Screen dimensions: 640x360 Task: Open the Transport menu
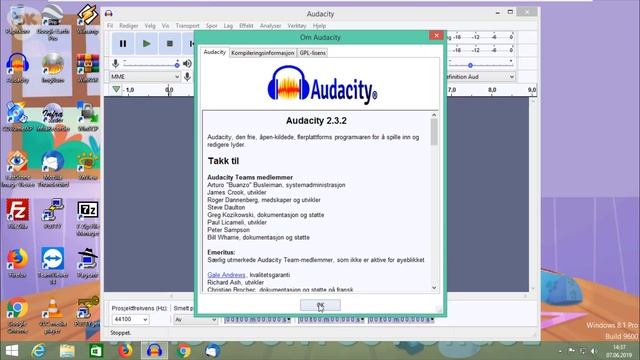tap(187, 26)
